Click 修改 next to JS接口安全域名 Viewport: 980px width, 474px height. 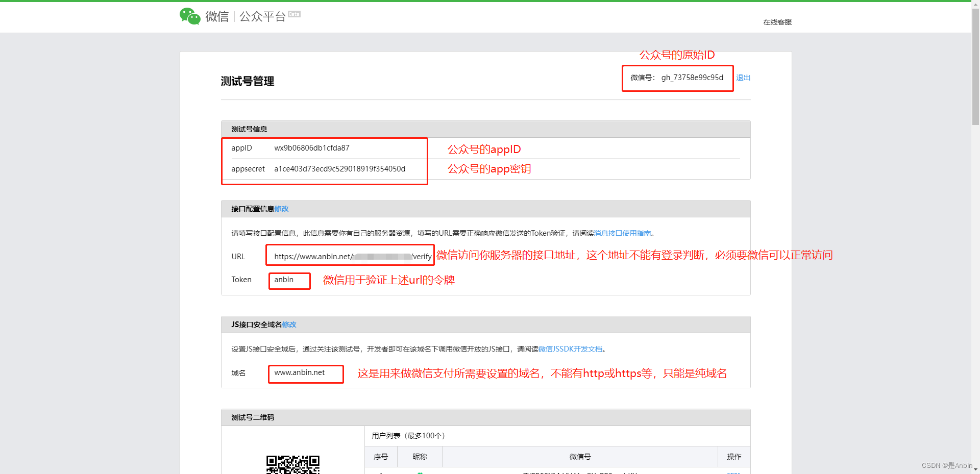pyautogui.click(x=289, y=325)
